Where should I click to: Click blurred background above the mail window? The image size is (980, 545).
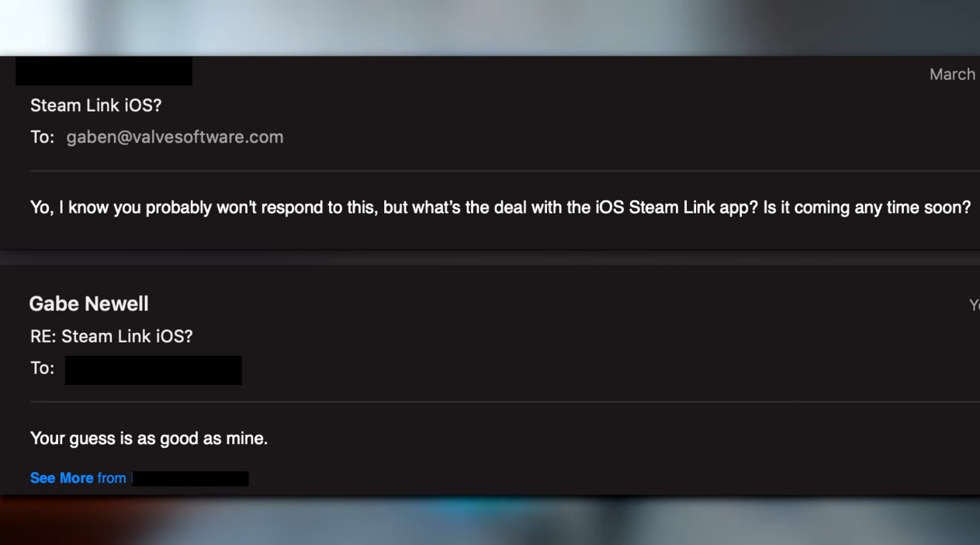[x=490, y=27]
